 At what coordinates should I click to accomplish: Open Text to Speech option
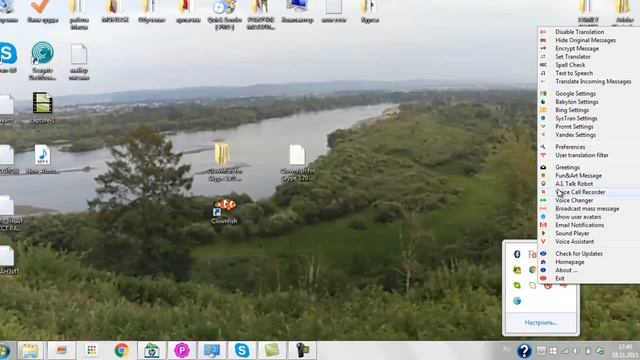coord(574,73)
